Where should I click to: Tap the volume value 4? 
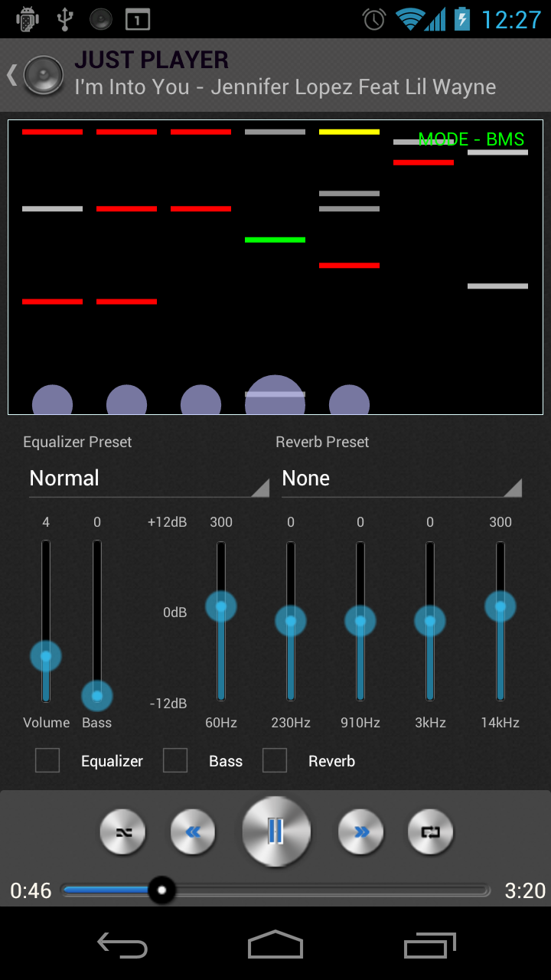coord(46,522)
